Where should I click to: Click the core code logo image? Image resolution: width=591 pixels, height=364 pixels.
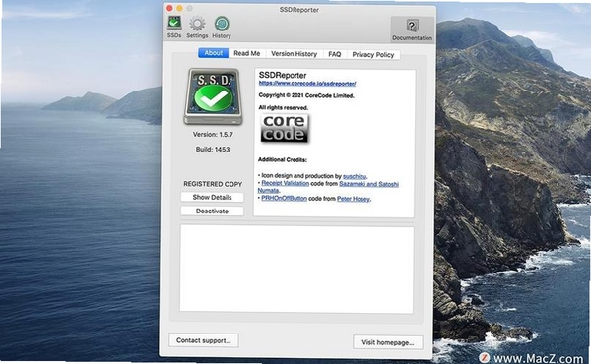pyautogui.click(x=285, y=128)
